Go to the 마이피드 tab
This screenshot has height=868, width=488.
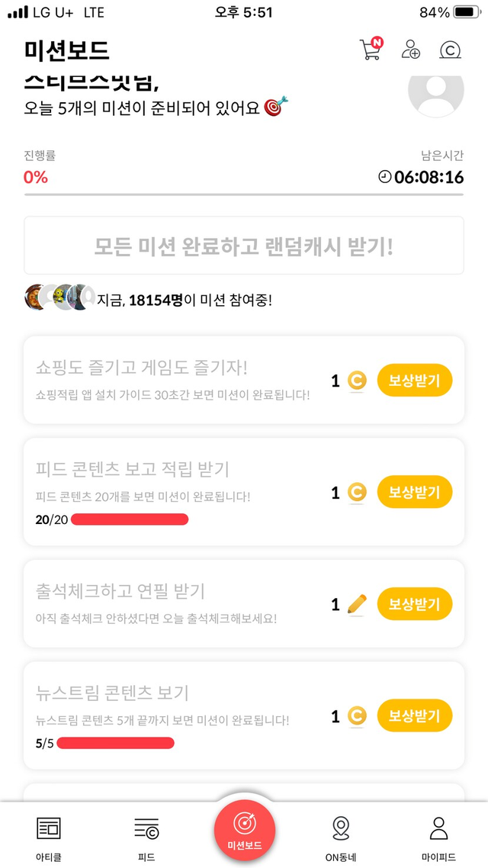[x=438, y=837]
